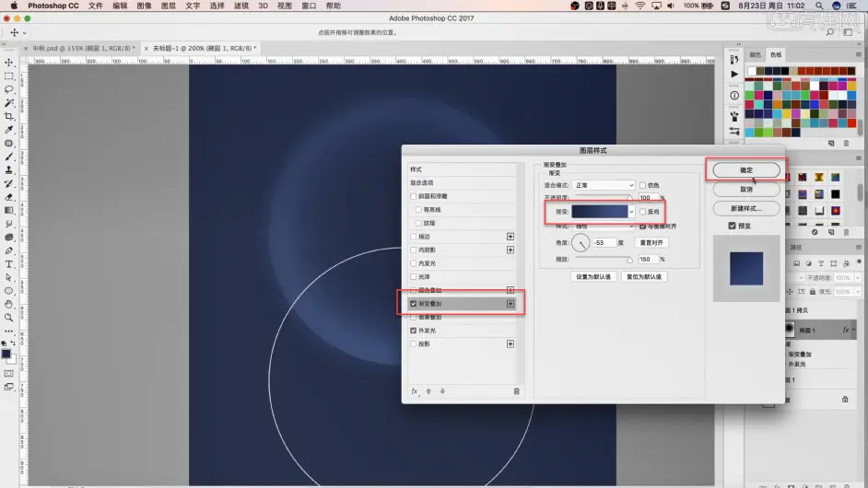Enable the 内阴影 checkbox
The height and width of the screenshot is (488, 868).
click(413, 250)
